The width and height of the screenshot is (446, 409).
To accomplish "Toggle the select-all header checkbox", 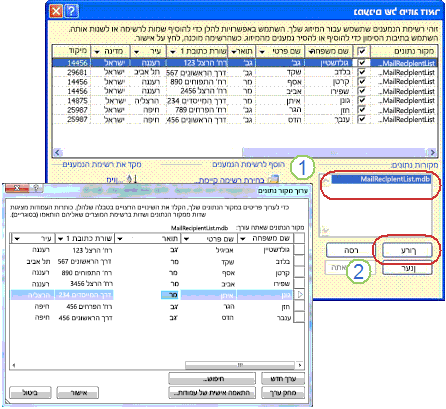I will 362,51.
